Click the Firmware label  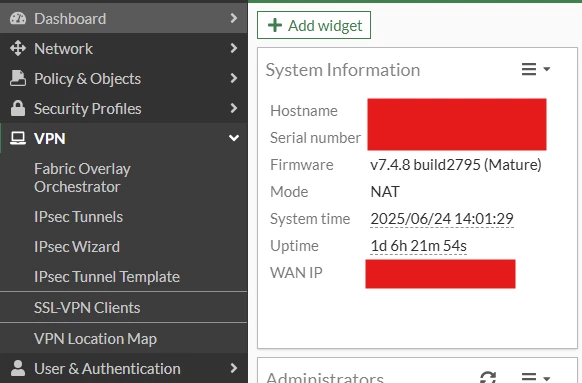tap(302, 165)
